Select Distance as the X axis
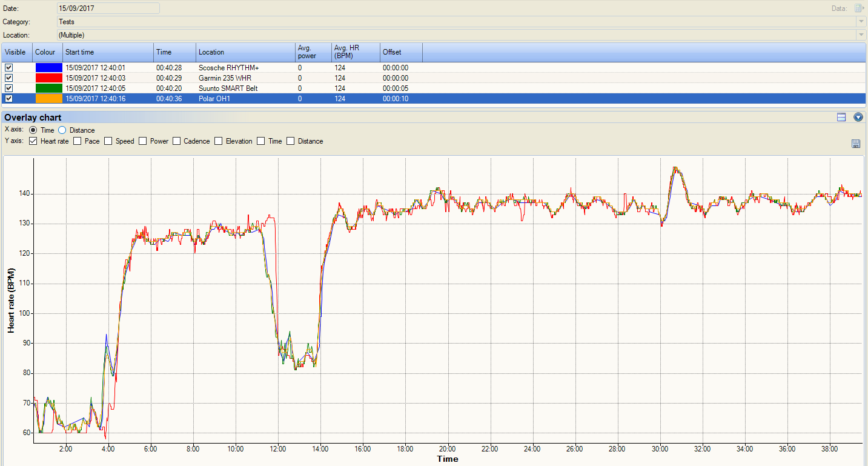 click(62, 130)
